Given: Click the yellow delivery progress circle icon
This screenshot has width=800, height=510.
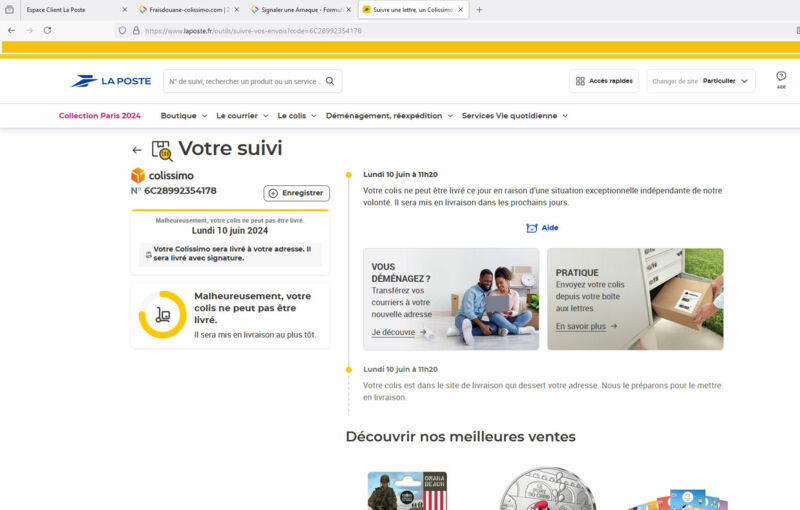Looking at the screenshot, I should point(163,315).
